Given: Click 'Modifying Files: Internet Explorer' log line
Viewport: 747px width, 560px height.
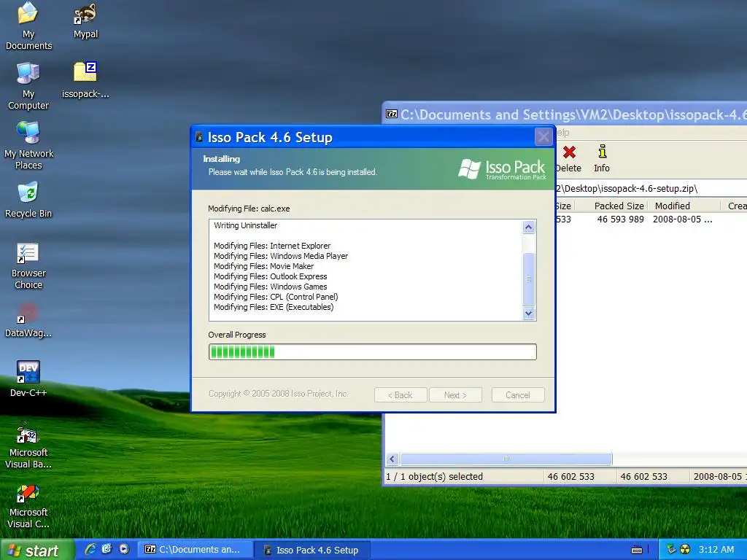Looking at the screenshot, I should click(x=272, y=246).
